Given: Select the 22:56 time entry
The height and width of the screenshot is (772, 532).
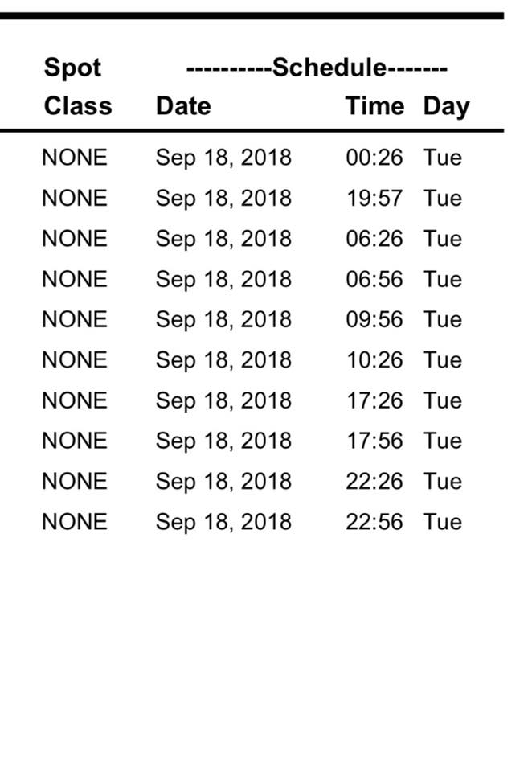Looking at the screenshot, I should coord(374,521).
